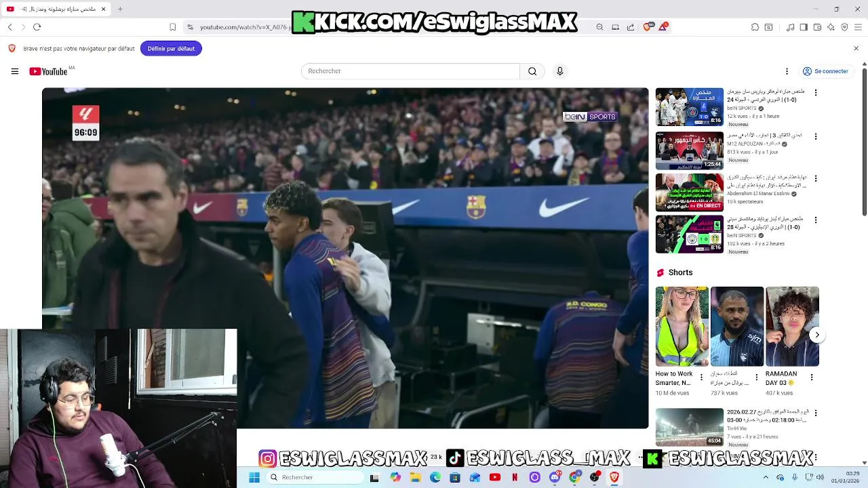Open the 737 k vues football short
Image resolution: width=868 pixels, height=488 pixels.
[x=737, y=327]
